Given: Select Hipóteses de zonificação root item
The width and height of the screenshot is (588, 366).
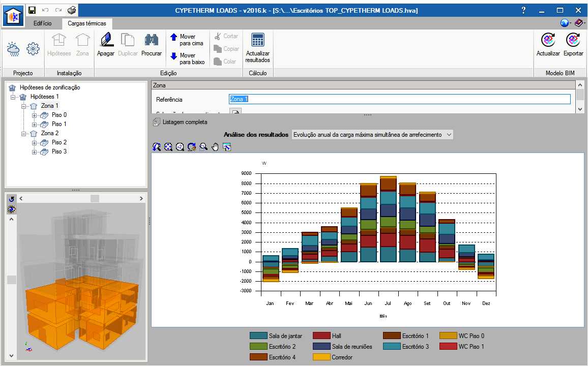Looking at the screenshot, I should click(50, 87).
